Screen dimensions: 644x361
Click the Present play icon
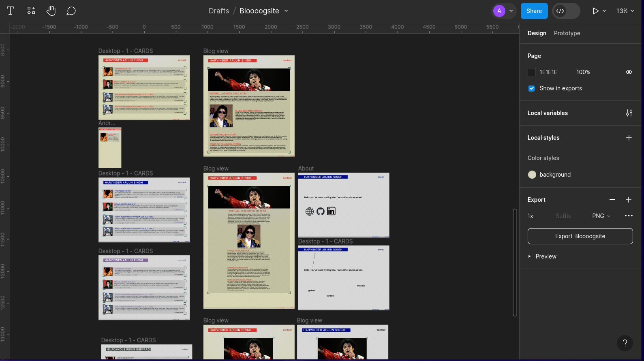click(x=595, y=11)
